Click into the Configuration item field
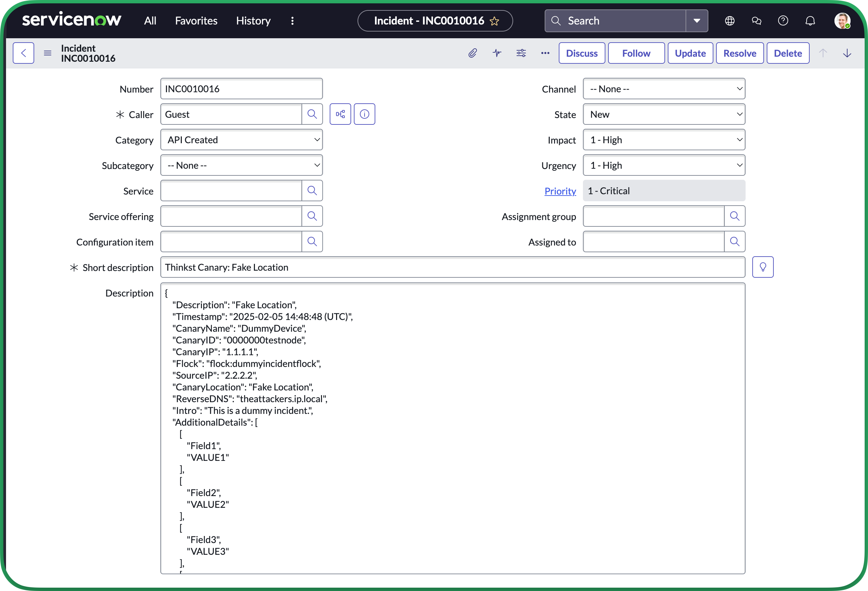 [231, 242]
